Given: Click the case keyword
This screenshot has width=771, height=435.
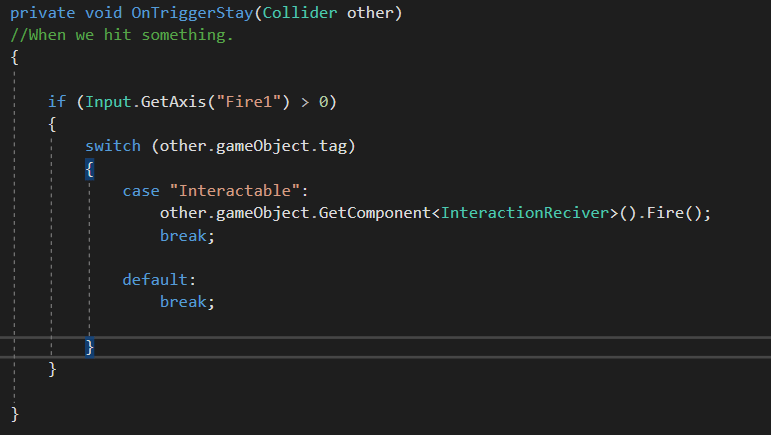Looking at the screenshot, I should [x=141, y=190].
